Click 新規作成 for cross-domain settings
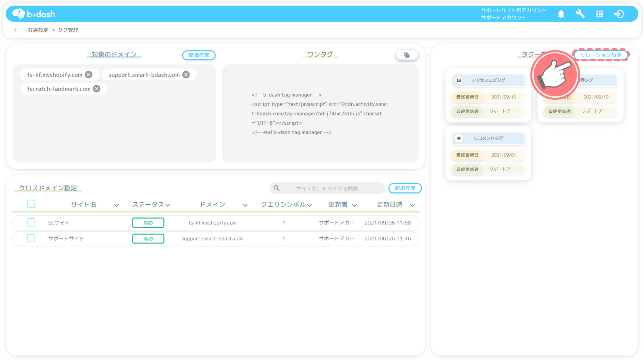 tap(405, 188)
